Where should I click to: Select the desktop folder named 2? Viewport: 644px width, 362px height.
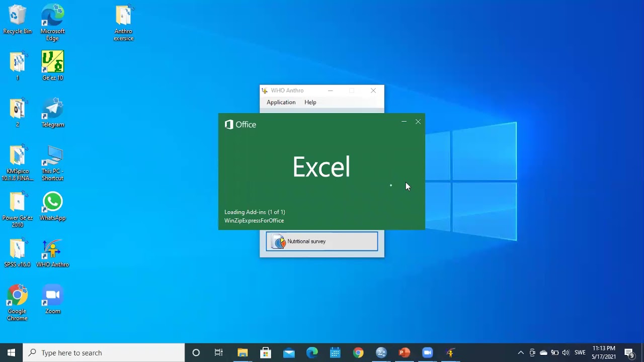pos(18,113)
